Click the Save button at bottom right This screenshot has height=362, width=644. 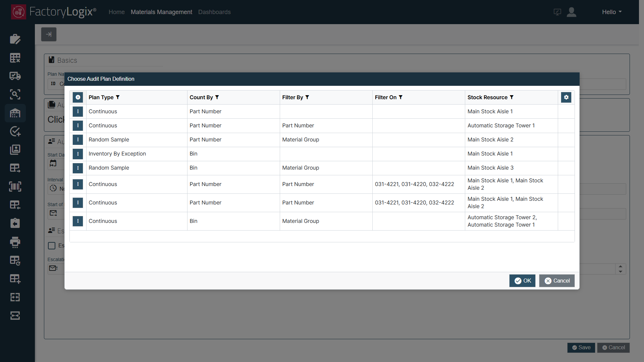pyautogui.click(x=581, y=348)
